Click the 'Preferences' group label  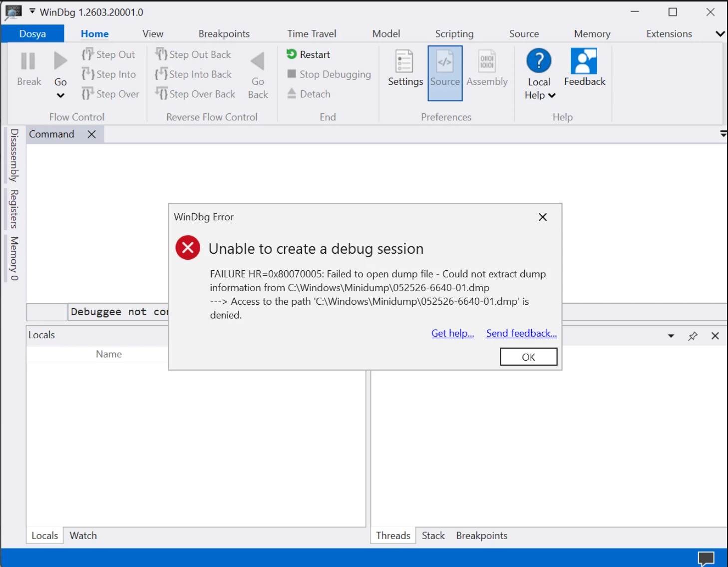point(446,117)
